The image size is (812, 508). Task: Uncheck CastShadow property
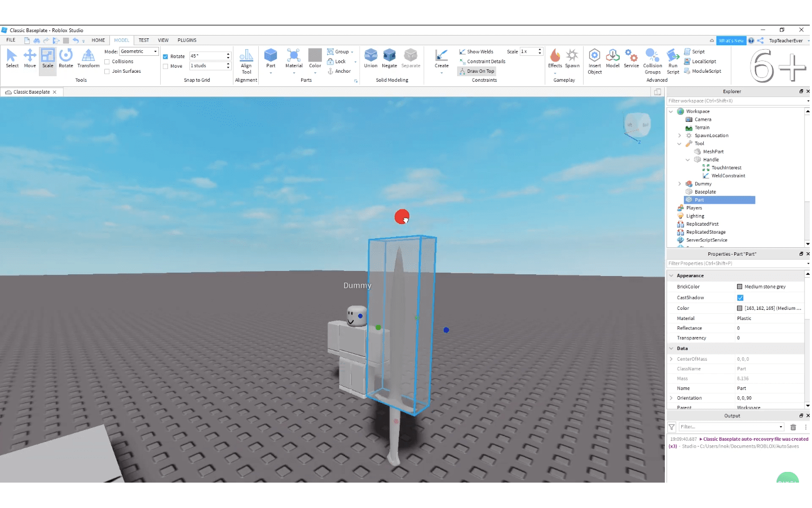[x=740, y=297]
